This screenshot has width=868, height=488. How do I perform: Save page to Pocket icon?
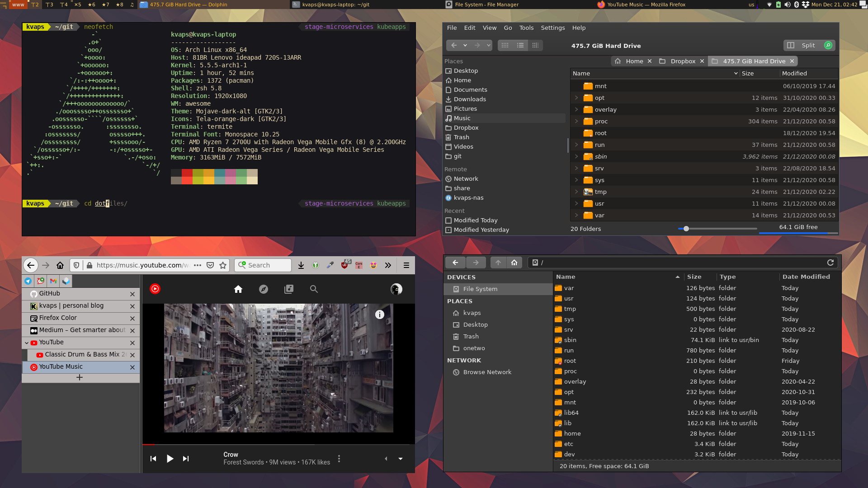point(210,265)
